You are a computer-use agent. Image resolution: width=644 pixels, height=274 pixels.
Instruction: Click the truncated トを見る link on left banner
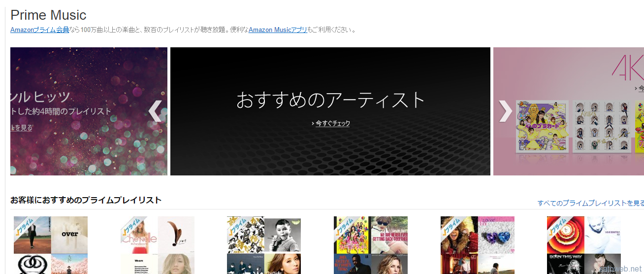coord(21,128)
